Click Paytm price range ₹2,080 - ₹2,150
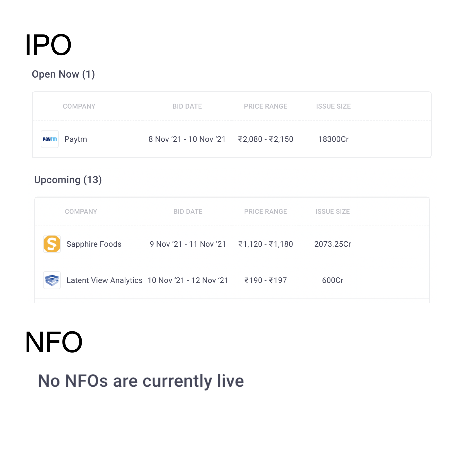 266,139
